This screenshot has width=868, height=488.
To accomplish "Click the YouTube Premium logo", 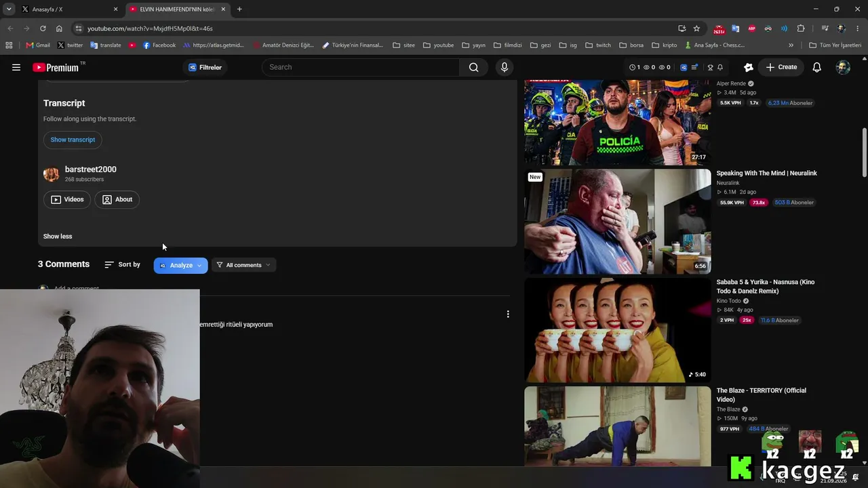I will 56,67.
